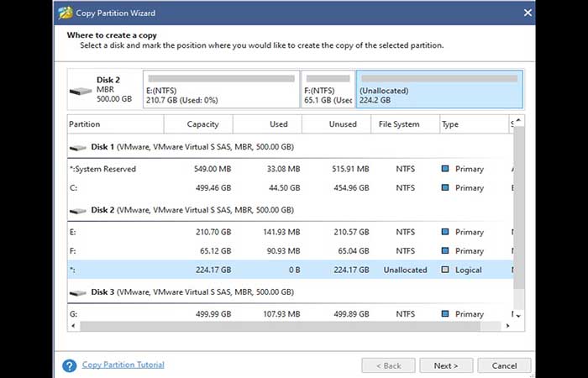
Task: Sort by the Used column header
Action: pos(267,124)
